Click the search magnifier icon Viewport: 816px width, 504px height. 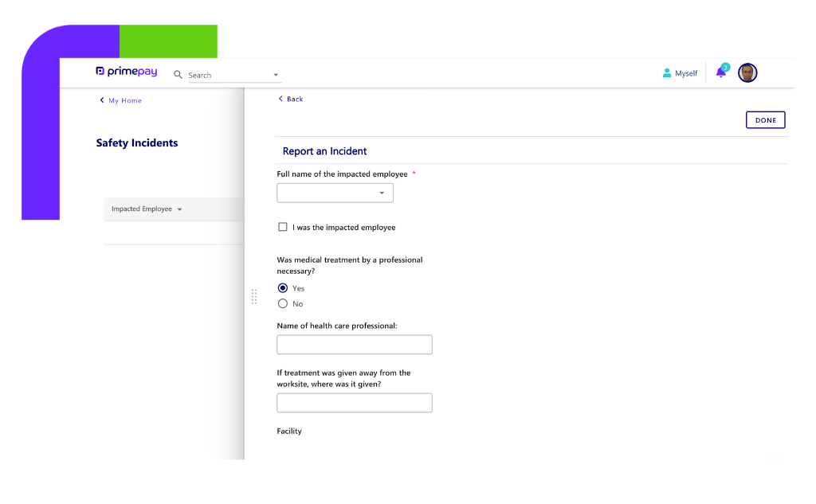(x=178, y=75)
